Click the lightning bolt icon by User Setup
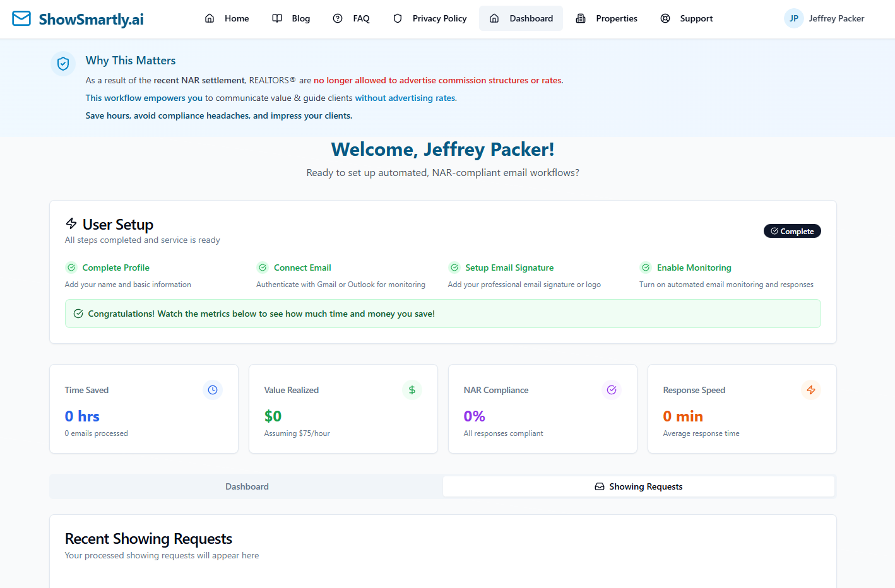The width and height of the screenshot is (895, 588). pos(71,223)
